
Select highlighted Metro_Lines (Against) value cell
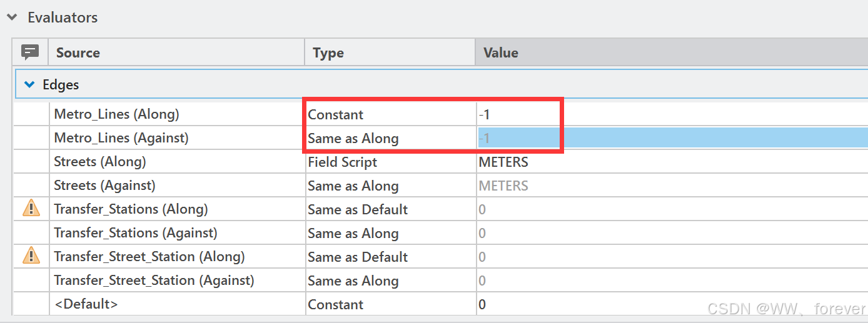(x=672, y=138)
